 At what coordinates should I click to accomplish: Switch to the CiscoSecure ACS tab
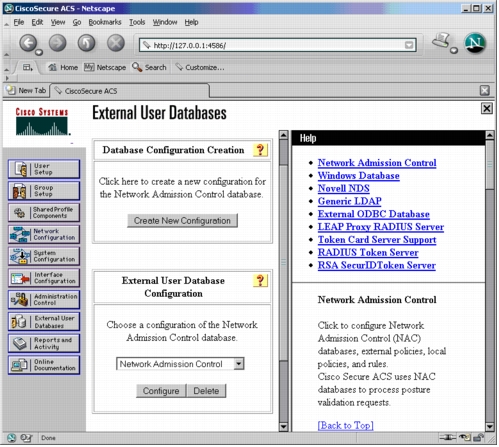(130, 91)
